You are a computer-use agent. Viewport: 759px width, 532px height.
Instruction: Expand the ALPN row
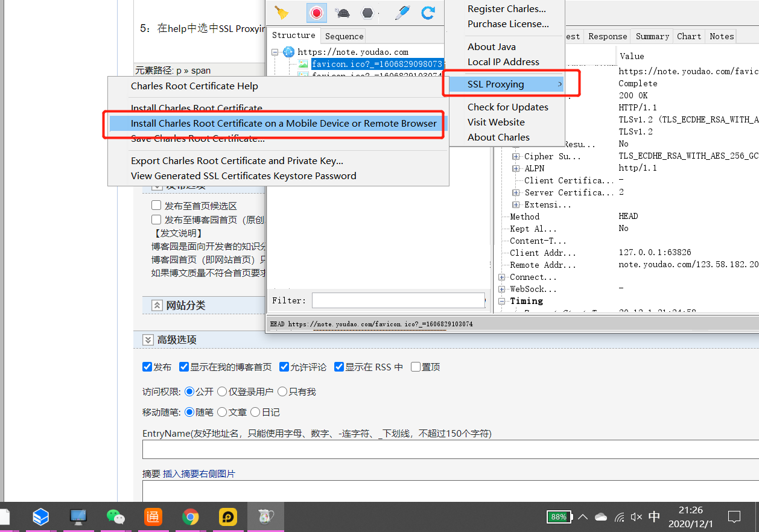pyautogui.click(x=516, y=168)
